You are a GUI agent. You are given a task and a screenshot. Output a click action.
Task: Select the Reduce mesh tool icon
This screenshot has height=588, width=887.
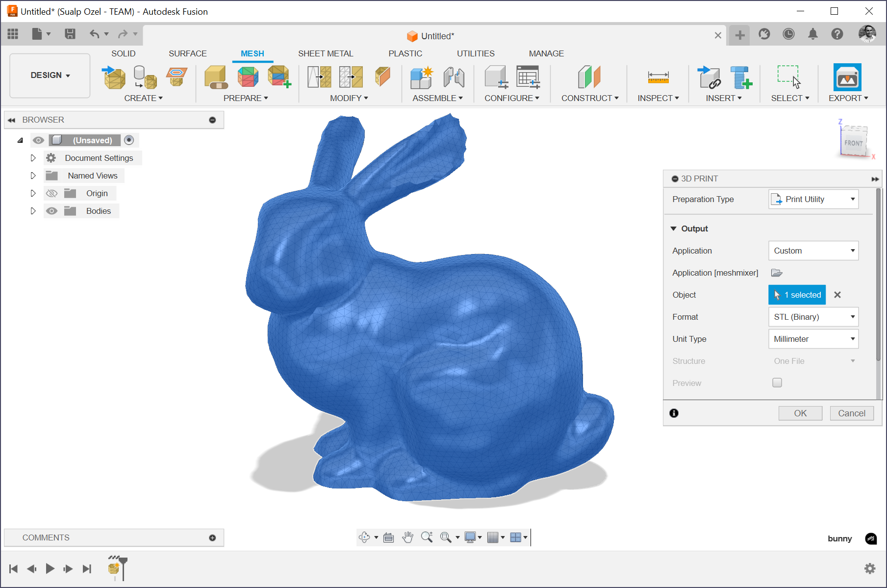[351, 77]
